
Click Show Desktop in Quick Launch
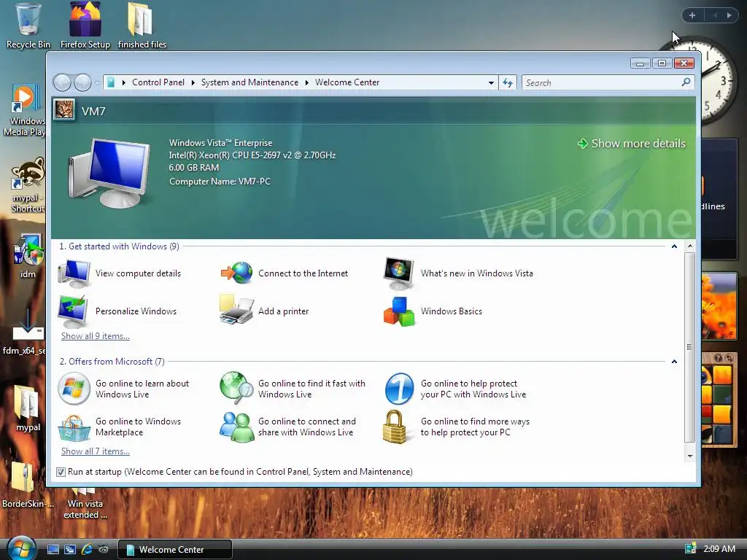point(53,550)
